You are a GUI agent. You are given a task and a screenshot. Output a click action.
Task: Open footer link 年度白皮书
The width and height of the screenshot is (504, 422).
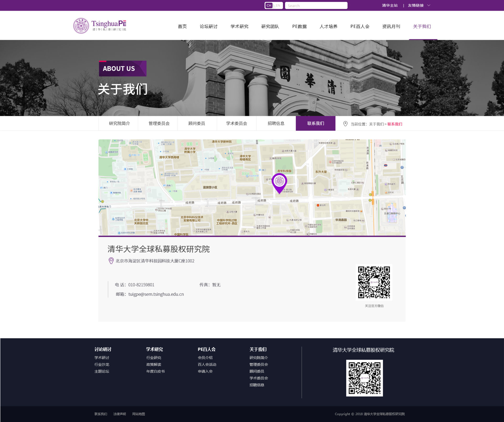click(155, 371)
